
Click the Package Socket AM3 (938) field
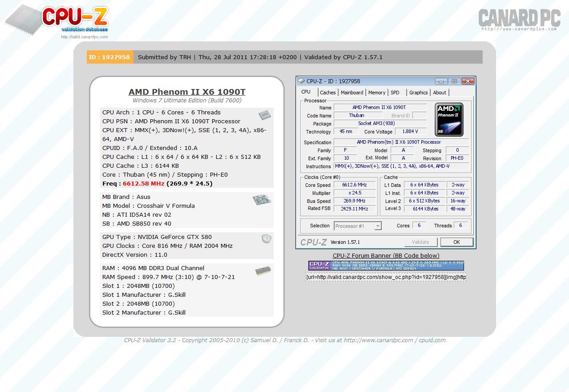point(380,124)
